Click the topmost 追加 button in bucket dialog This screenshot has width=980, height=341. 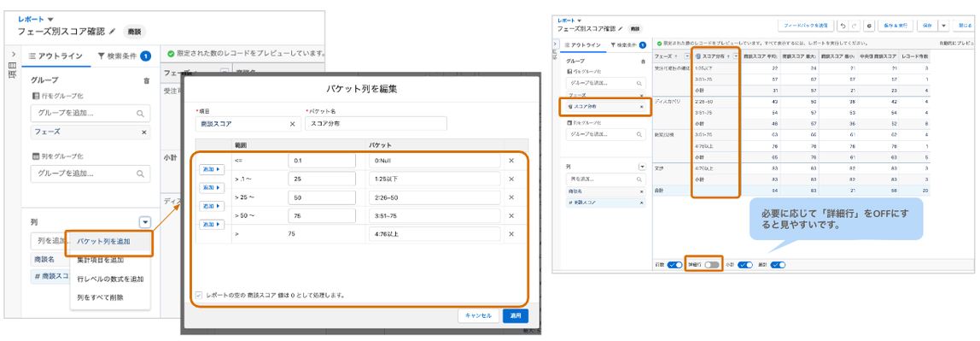[x=211, y=169]
